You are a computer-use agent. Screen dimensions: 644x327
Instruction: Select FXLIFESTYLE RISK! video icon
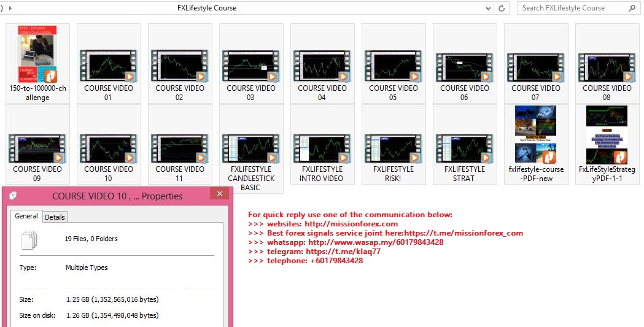coord(393,148)
